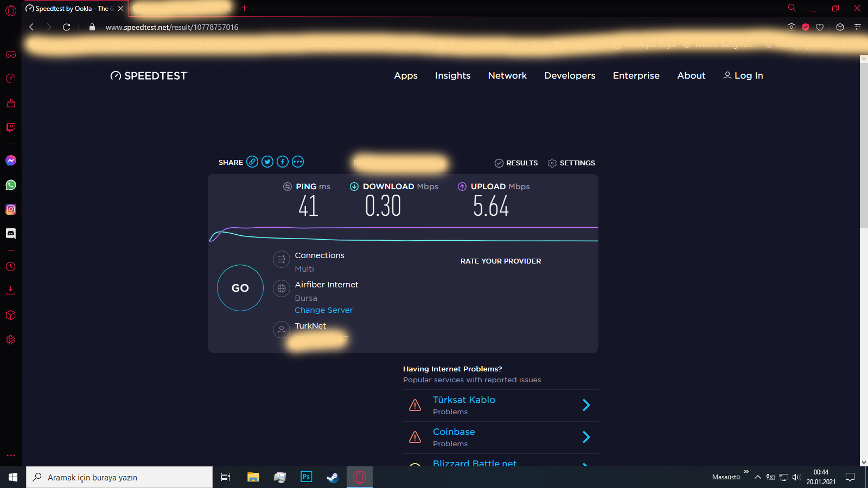The height and width of the screenshot is (488, 868).
Task: Launch Photoshop from the taskbar
Action: click(x=307, y=477)
